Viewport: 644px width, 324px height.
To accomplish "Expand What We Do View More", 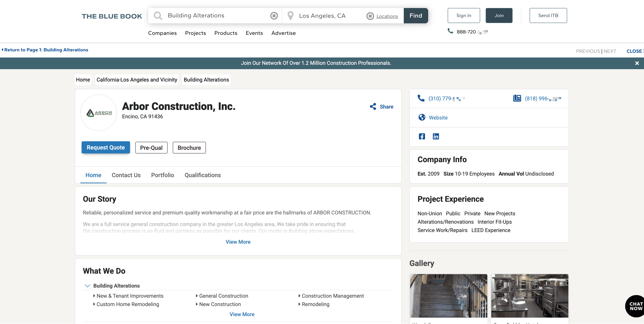I will (x=242, y=314).
